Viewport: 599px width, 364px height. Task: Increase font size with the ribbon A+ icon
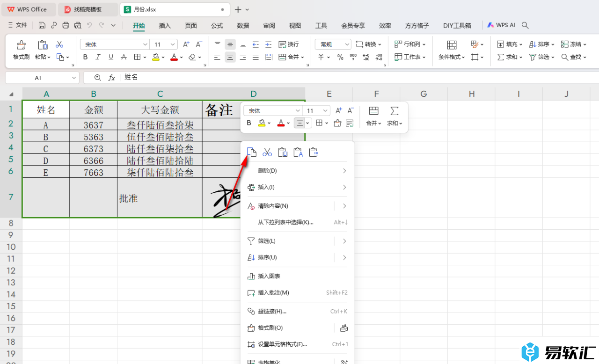186,44
